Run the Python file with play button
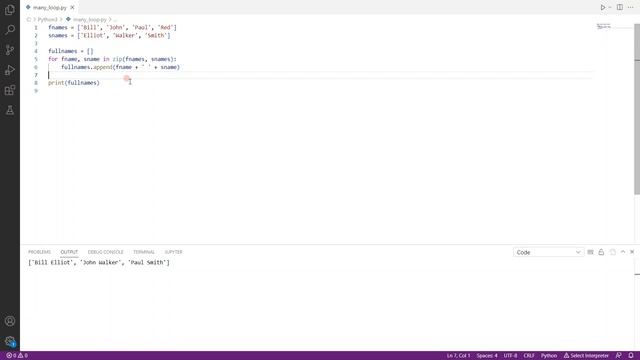Image resolution: width=640 pixels, height=360 pixels. pyautogui.click(x=602, y=7)
